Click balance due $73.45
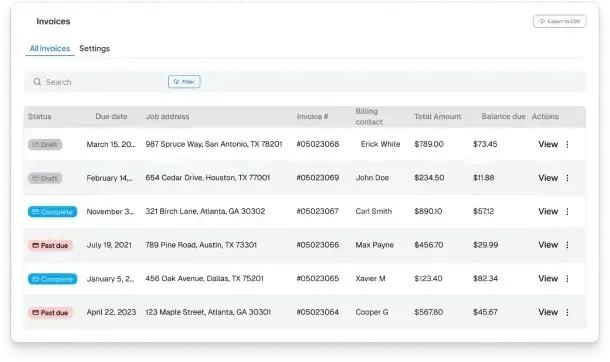This screenshot has width=610, height=362. point(485,144)
